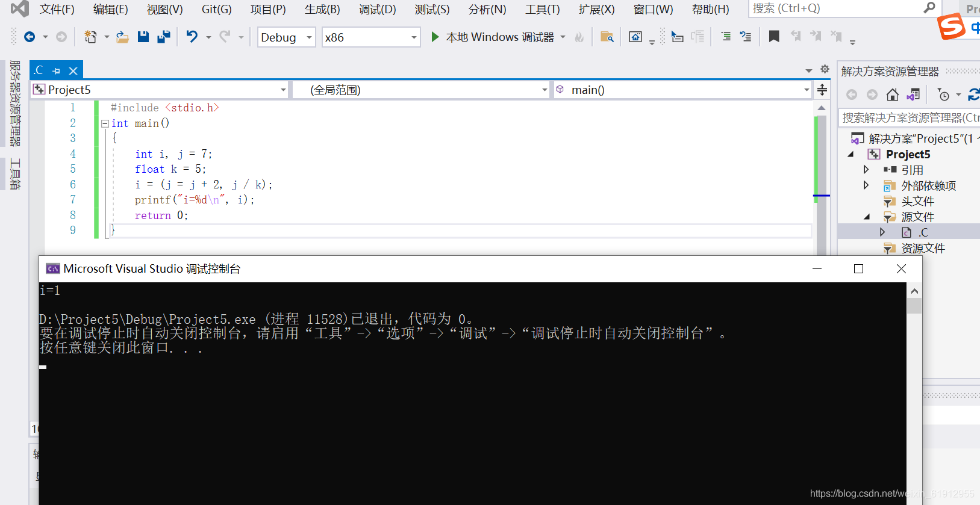Click the Solution Explorer search field
Image resolution: width=980 pixels, height=505 pixels.
pos(910,117)
